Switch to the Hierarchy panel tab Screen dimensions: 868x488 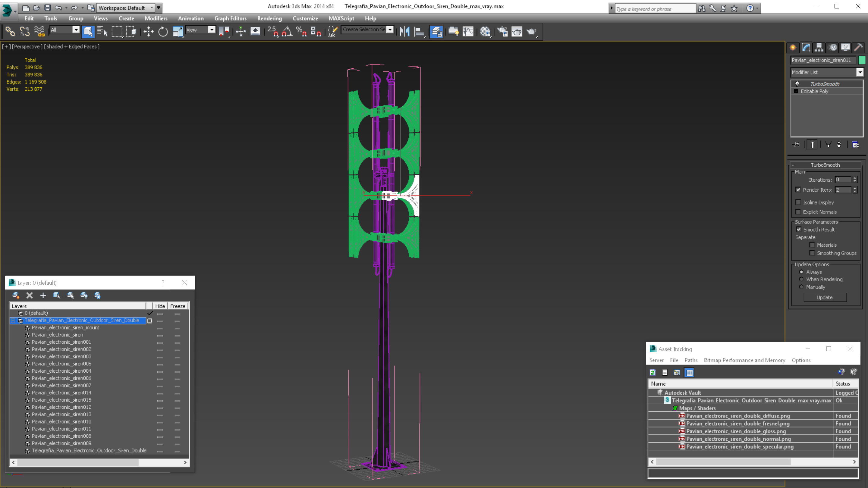point(819,48)
